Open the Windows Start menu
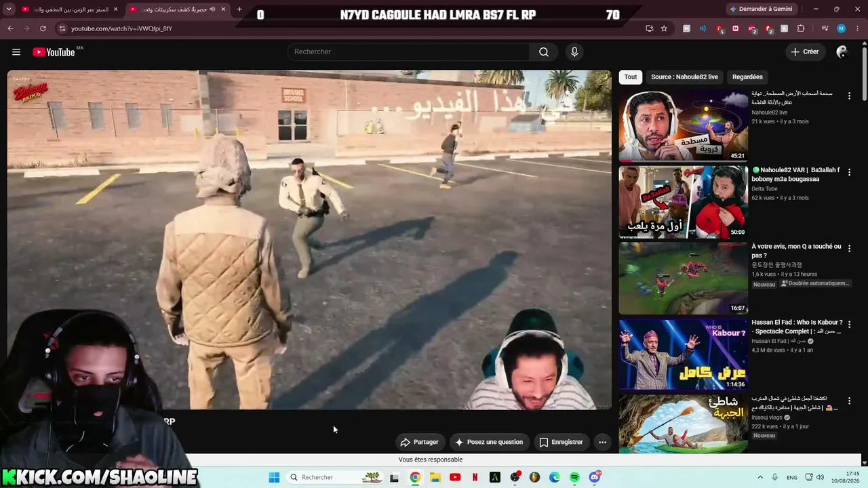868x488 pixels. 274,477
